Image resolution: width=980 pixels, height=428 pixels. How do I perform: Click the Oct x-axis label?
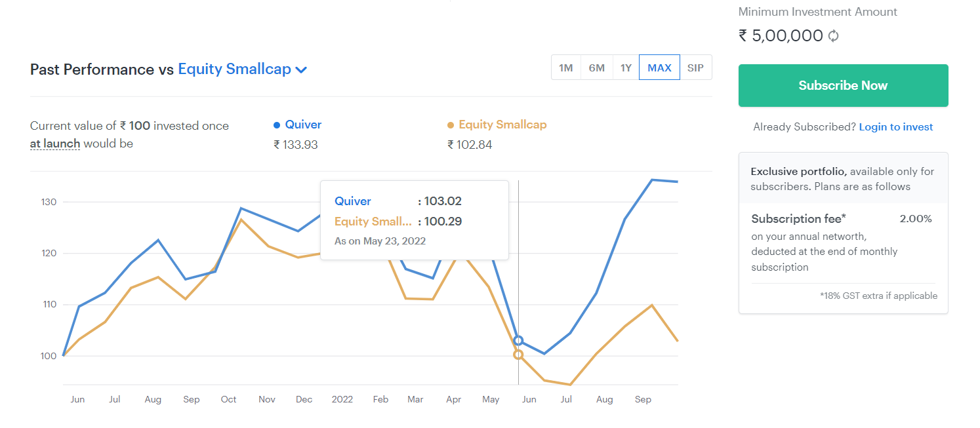coord(228,399)
